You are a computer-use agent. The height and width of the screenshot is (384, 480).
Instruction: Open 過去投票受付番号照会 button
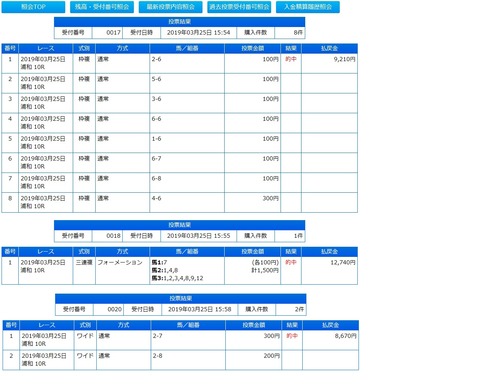(239, 7)
